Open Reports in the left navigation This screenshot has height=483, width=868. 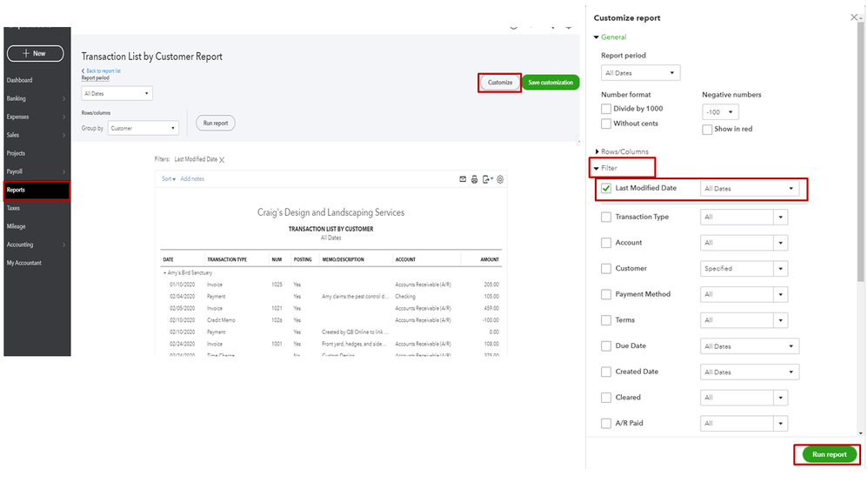pyautogui.click(x=37, y=190)
